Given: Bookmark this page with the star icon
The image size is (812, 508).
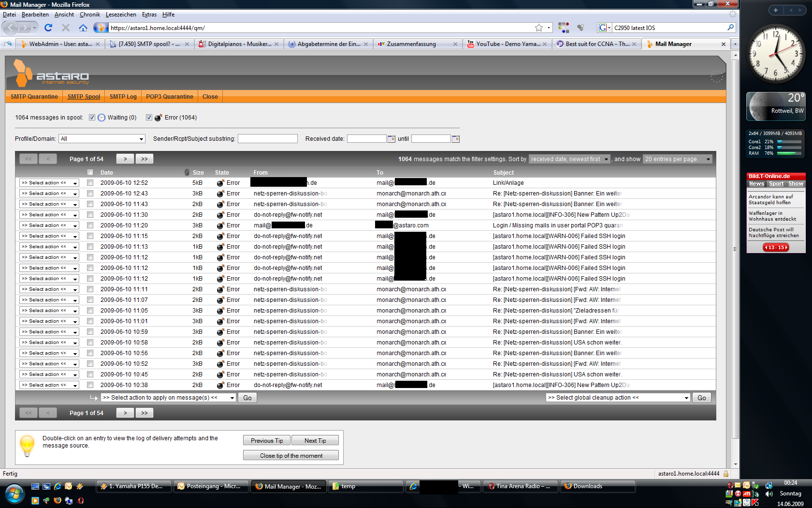Looking at the screenshot, I should (539, 28).
